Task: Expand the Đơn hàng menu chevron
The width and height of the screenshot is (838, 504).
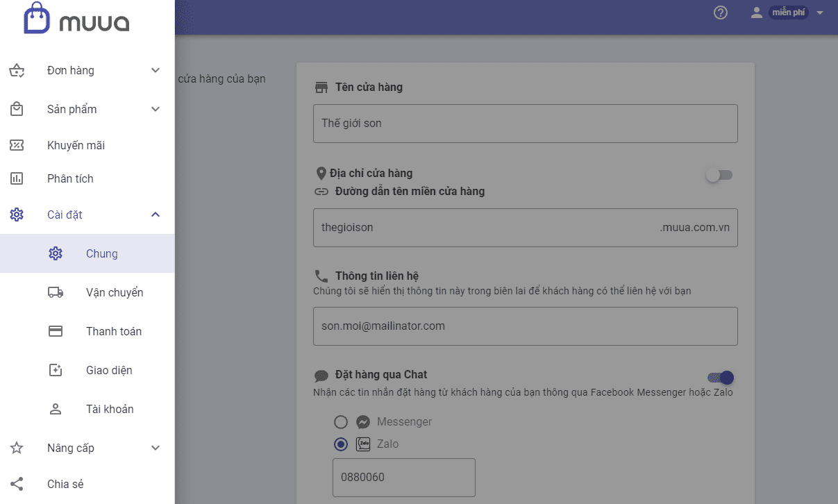Action: coord(156,70)
